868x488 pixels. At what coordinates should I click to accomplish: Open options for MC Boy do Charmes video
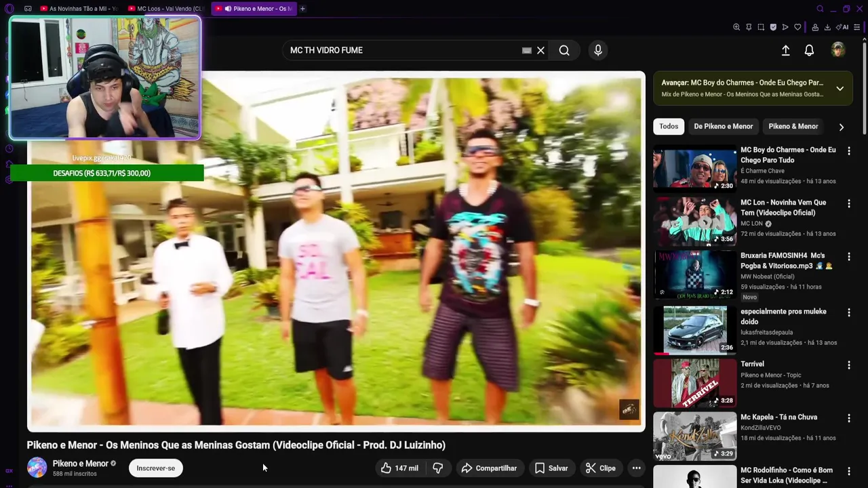(x=848, y=151)
